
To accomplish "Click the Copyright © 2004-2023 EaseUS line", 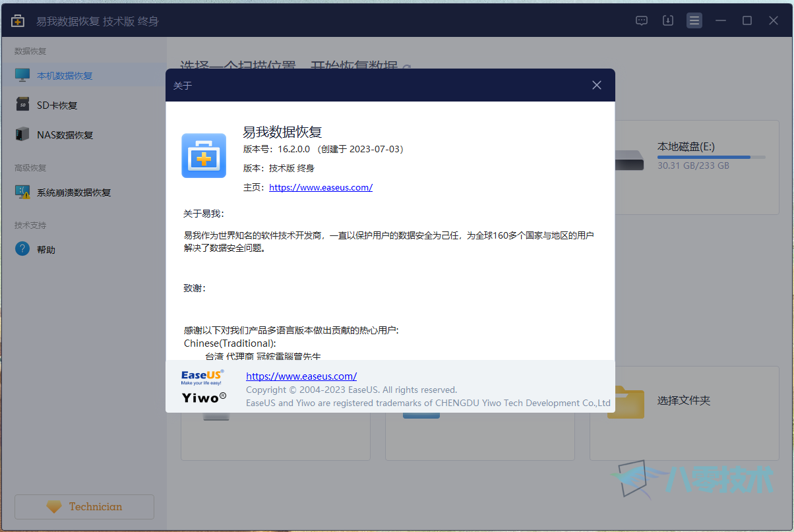I will 351,390.
